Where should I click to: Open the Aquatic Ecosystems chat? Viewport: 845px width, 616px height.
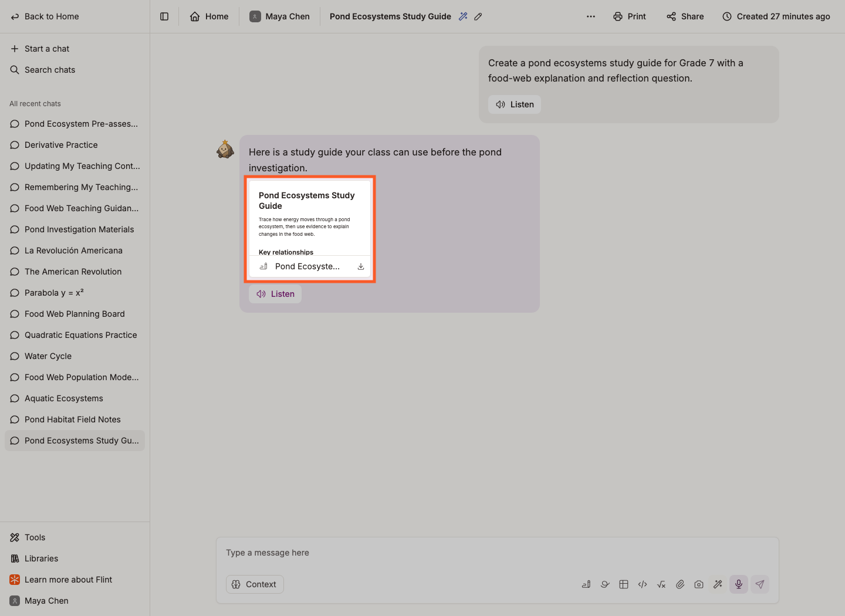click(75, 398)
